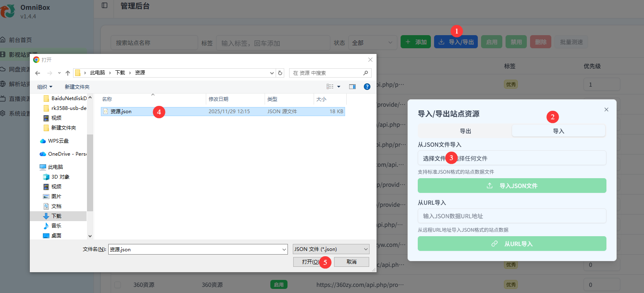
Task: Tick the checkbox of the 360资源 row
Action: [118, 285]
